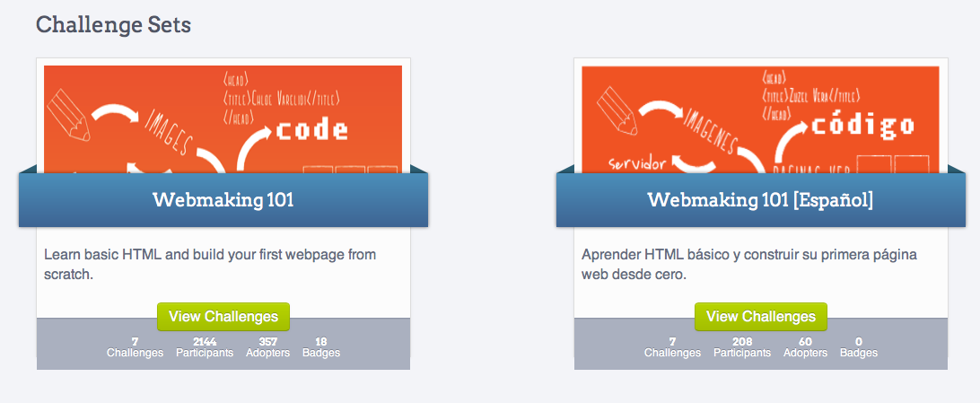The width and height of the screenshot is (980, 403).
Task: Click the "Aprender HTML básico" description text
Action: pyautogui.click(x=749, y=265)
